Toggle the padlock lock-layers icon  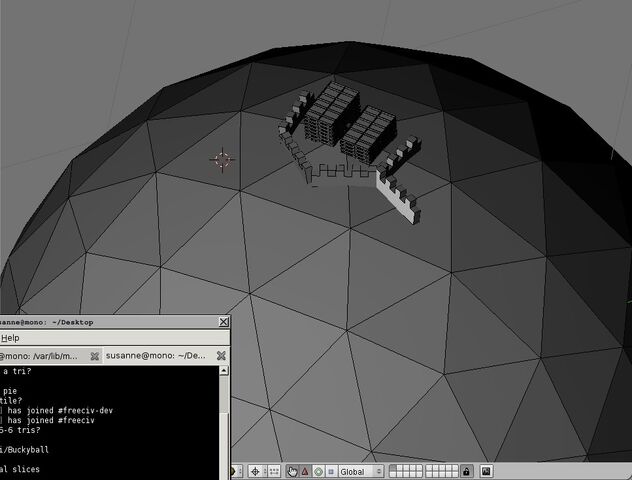point(466,471)
